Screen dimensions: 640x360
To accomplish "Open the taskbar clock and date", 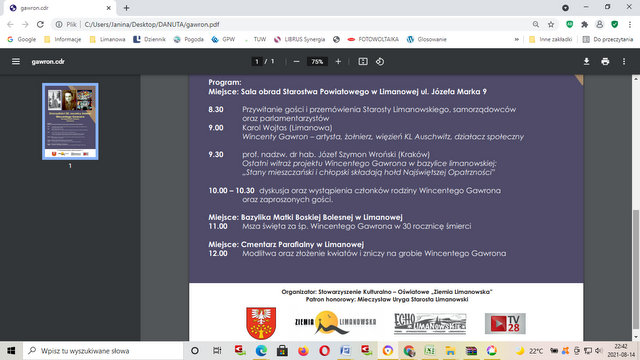I will click(x=621, y=351).
